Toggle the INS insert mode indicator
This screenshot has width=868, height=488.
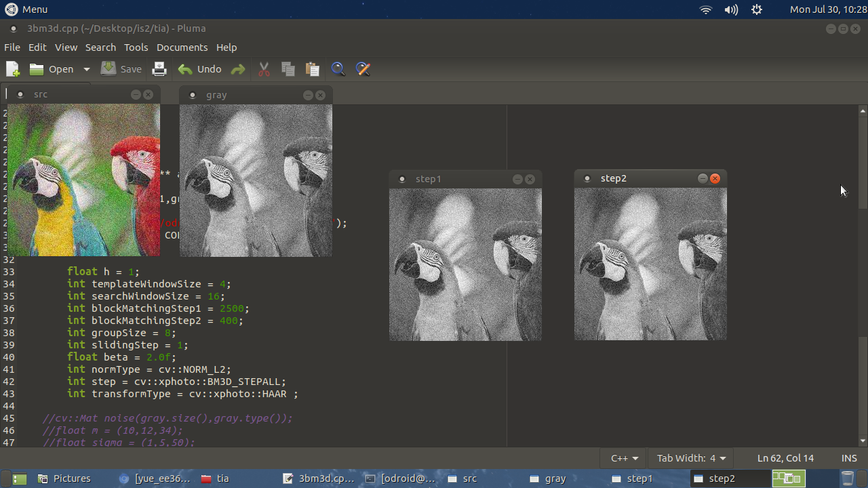(849, 458)
